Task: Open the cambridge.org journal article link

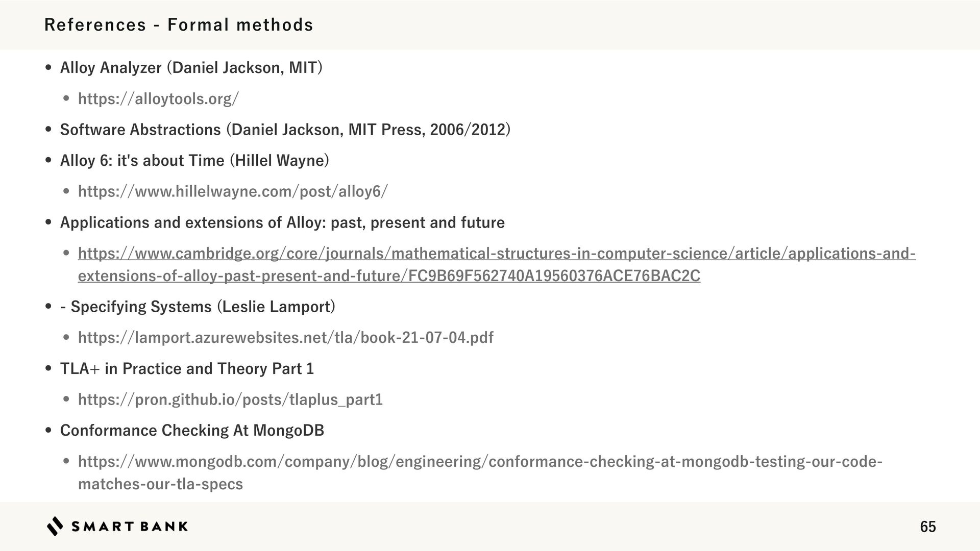Action: coord(496,254)
